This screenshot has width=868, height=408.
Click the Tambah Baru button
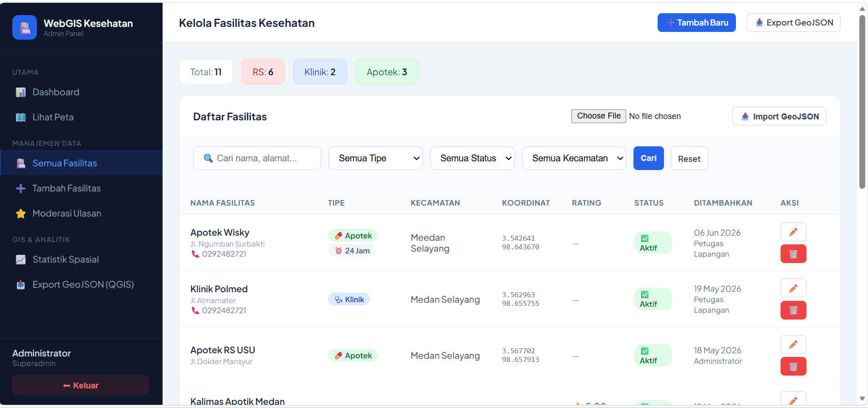coord(696,22)
